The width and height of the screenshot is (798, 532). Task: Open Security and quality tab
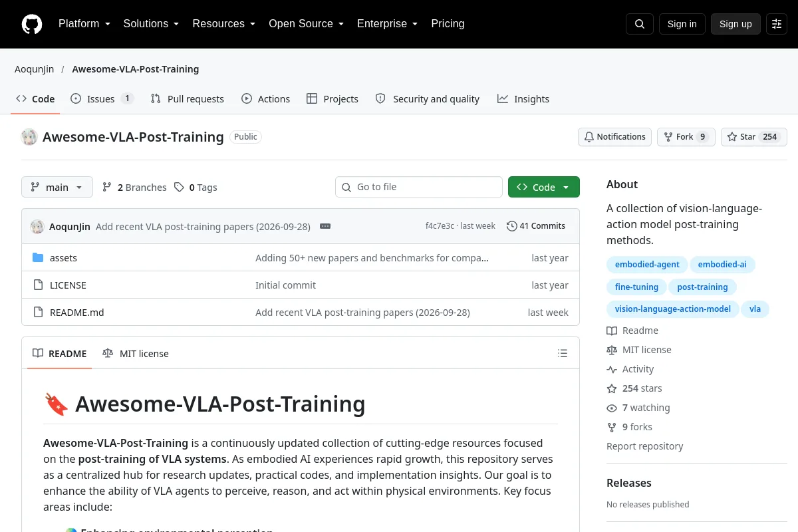click(x=428, y=99)
